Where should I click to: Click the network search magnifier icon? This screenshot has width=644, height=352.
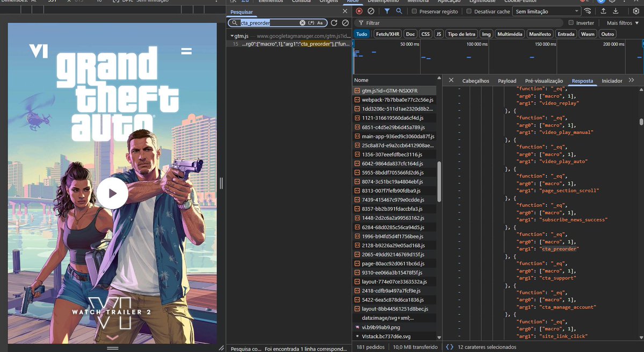coord(399,11)
